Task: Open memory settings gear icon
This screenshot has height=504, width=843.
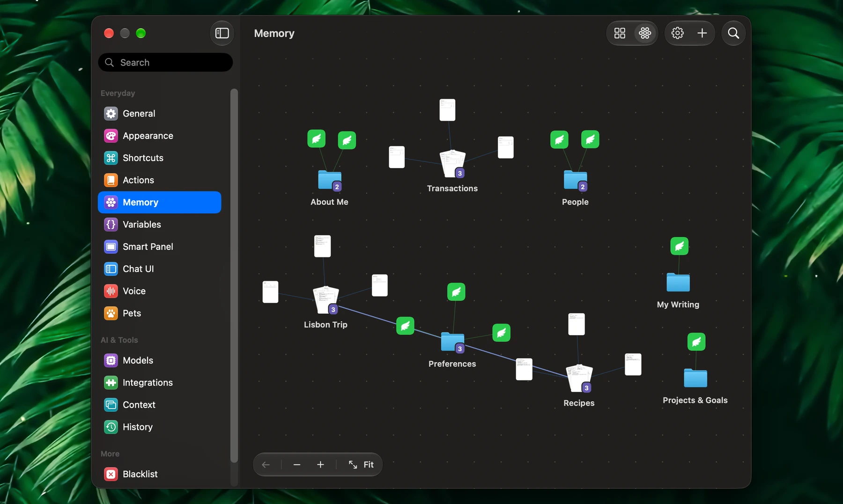Action: pyautogui.click(x=677, y=33)
